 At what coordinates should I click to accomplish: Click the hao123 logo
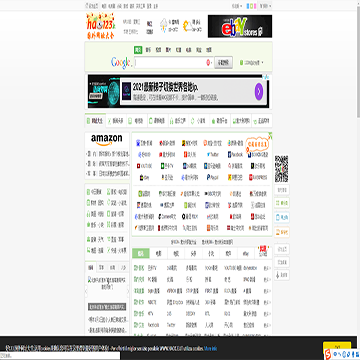coord(100,26)
